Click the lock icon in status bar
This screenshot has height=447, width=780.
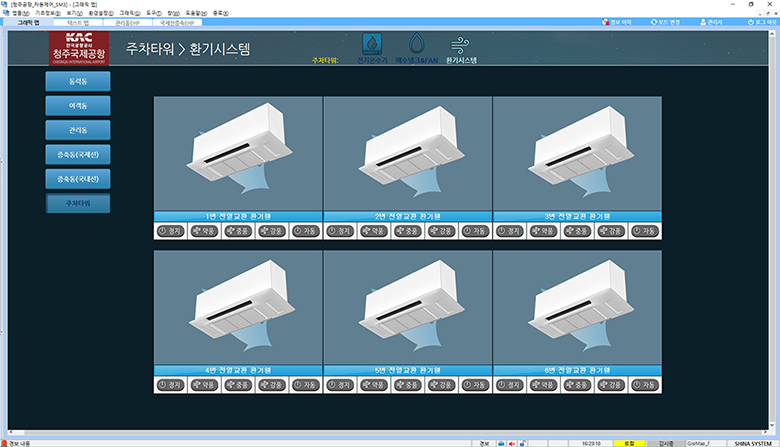(522, 444)
